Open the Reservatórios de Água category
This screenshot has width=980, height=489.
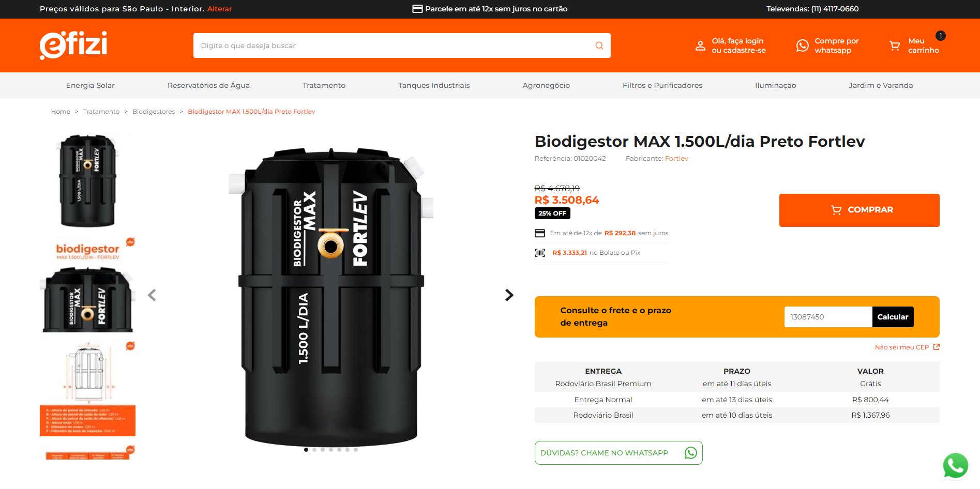(208, 85)
